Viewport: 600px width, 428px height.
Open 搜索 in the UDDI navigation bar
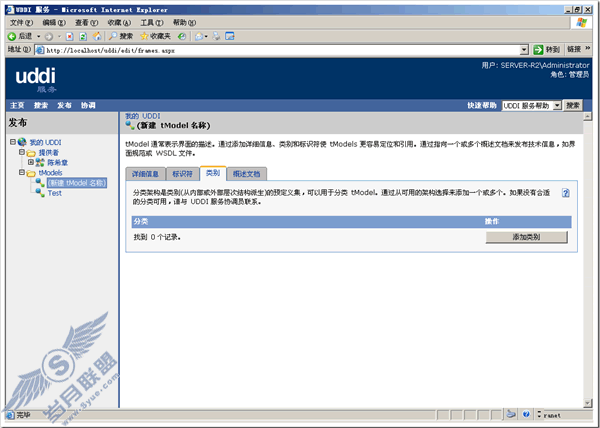(41, 105)
